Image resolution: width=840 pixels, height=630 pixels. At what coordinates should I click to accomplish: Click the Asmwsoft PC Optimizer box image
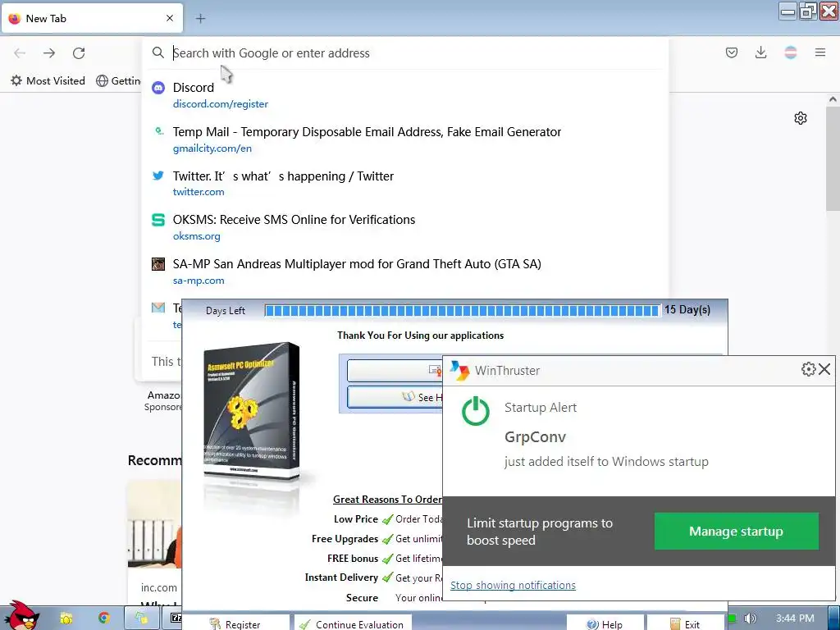(252, 413)
